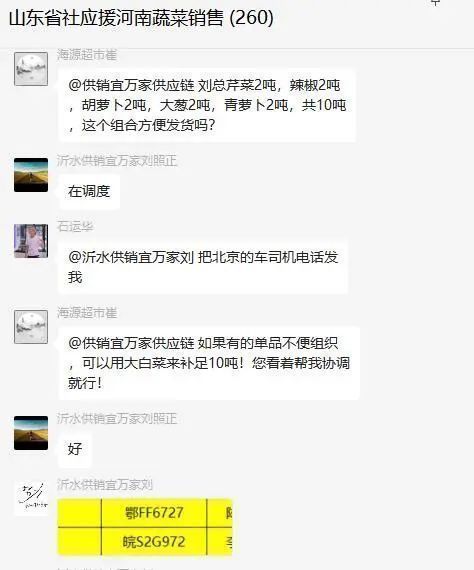474x570 pixels.
Task: Click sender name 石运华
Action: [75, 226]
